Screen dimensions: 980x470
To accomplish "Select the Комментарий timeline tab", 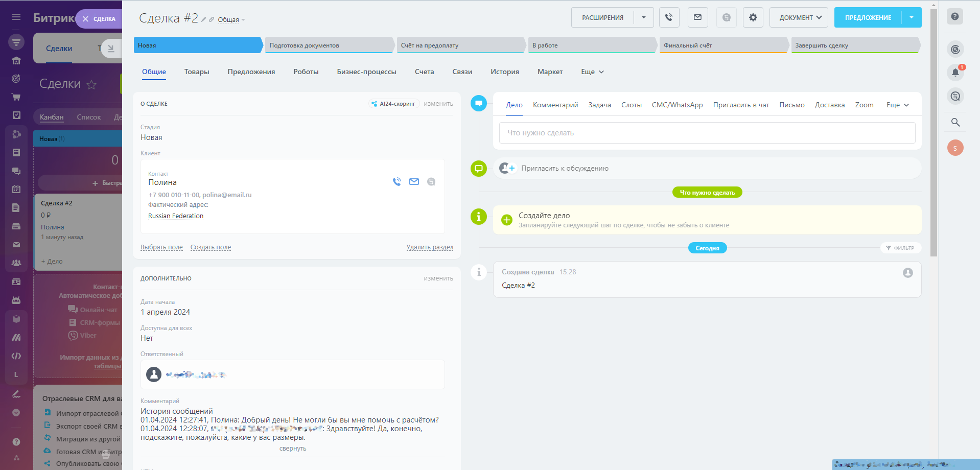I will pyautogui.click(x=555, y=105).
